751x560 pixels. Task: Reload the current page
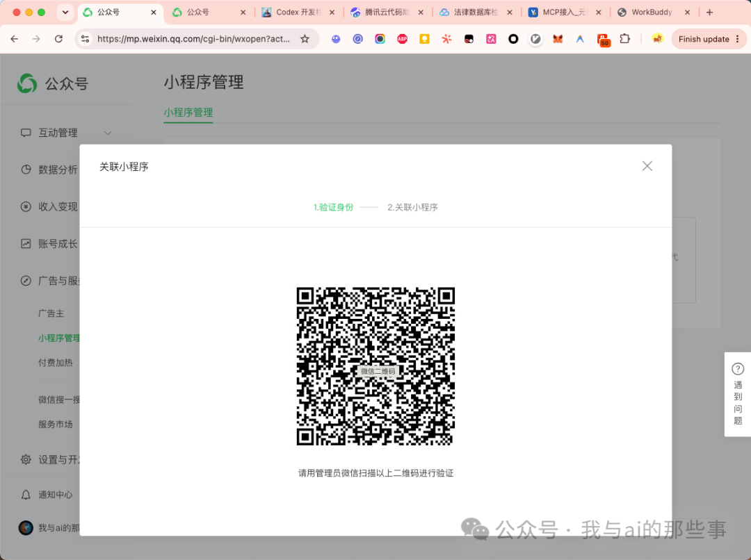(x=58, y=39)
